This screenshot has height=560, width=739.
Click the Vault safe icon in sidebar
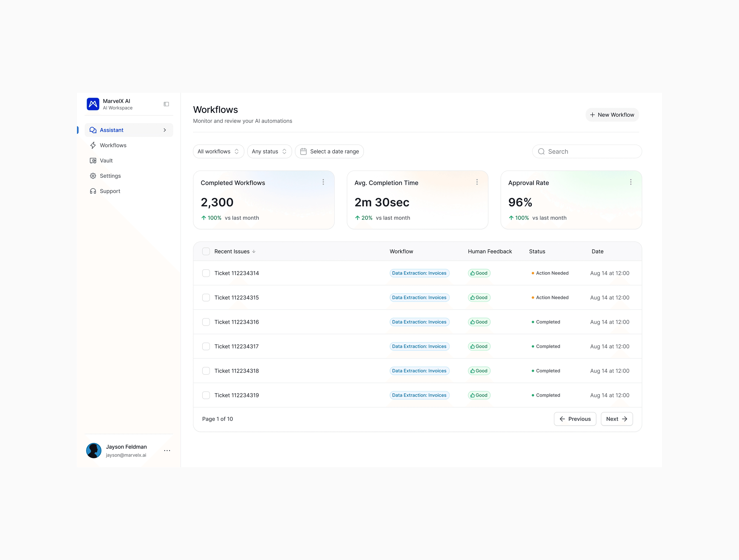[x=93, y=161]
